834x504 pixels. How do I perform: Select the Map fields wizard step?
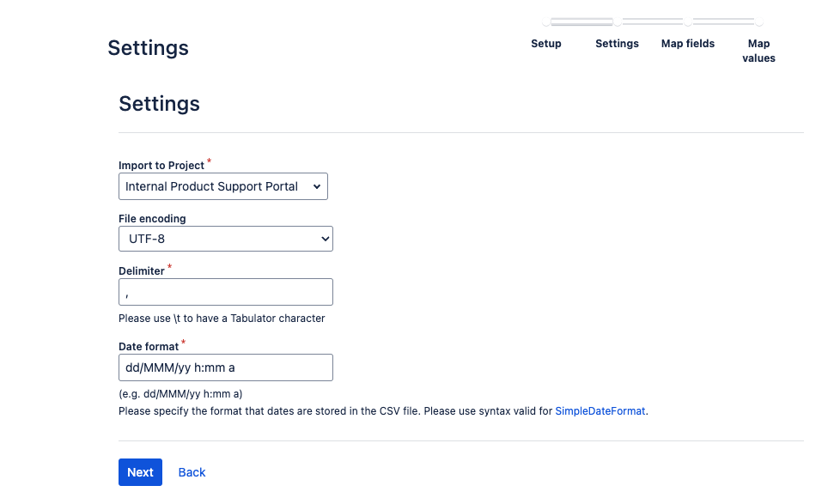pos(687,43)
